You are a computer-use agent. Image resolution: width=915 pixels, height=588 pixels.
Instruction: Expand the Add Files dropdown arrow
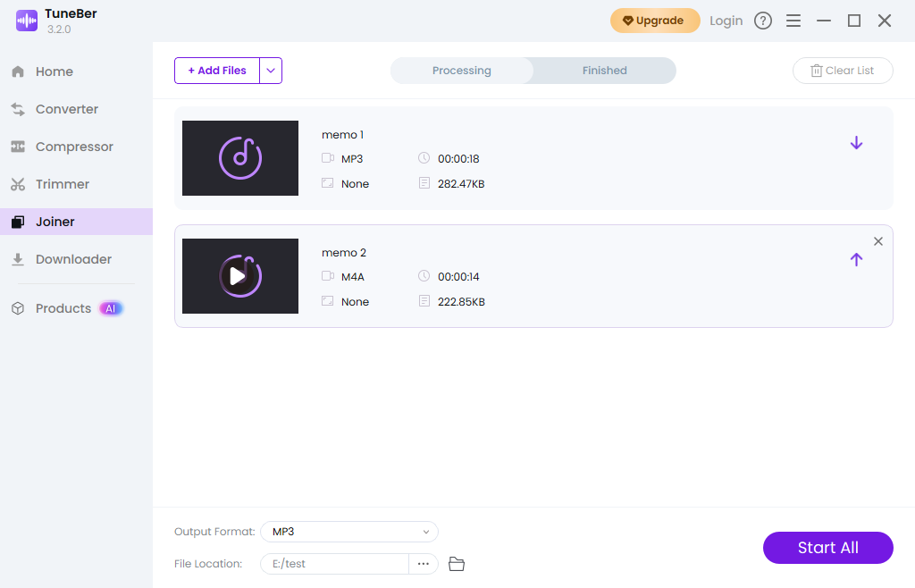click(271, 71)
